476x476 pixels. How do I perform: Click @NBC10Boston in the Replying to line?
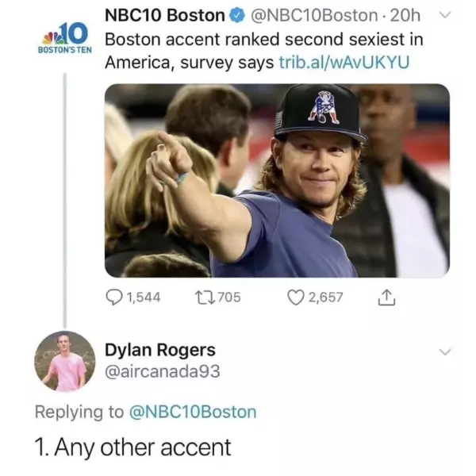pyautogui.click(x=191, y=411)
